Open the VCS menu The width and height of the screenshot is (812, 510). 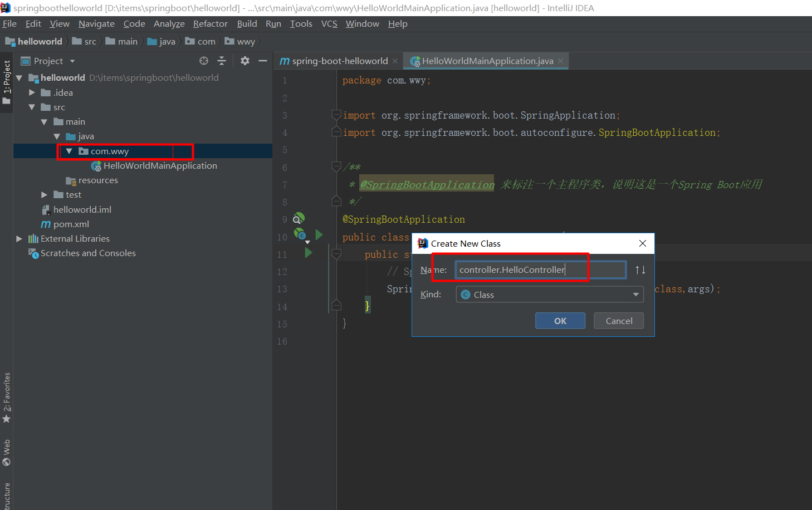click(329, 23)
